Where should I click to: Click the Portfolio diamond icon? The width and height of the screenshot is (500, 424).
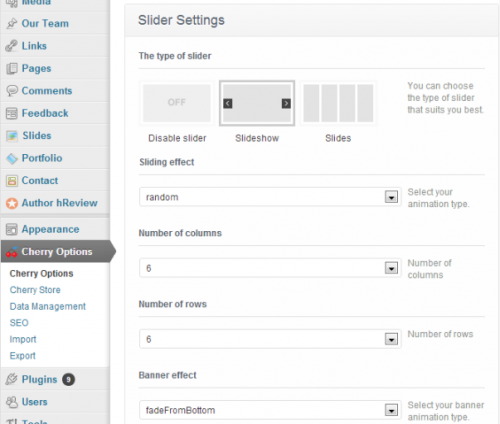click(12, 158)
